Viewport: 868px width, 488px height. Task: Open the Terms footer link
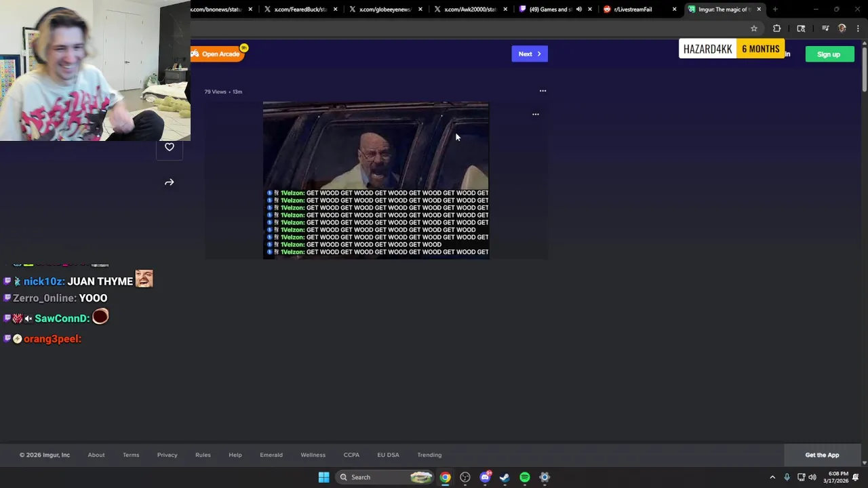point(131,455)
